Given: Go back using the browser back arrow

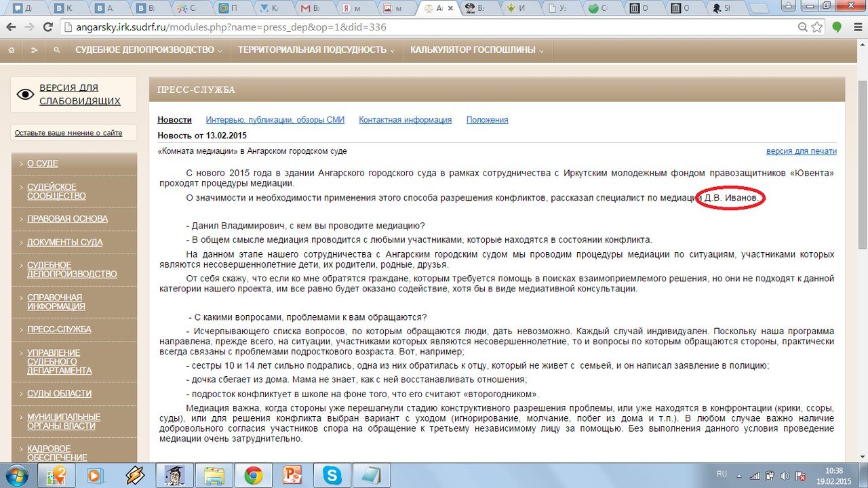Looking at the screenshot, I should (x=11, y=28).
